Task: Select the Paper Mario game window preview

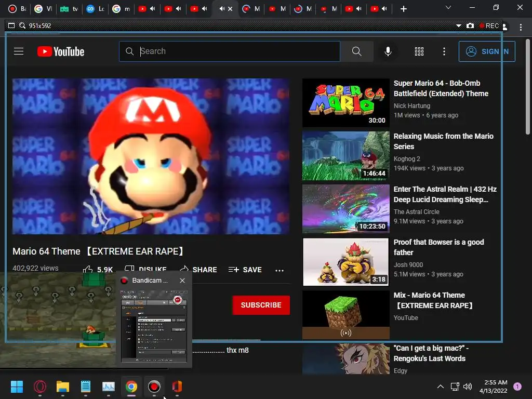Action: 58,319
